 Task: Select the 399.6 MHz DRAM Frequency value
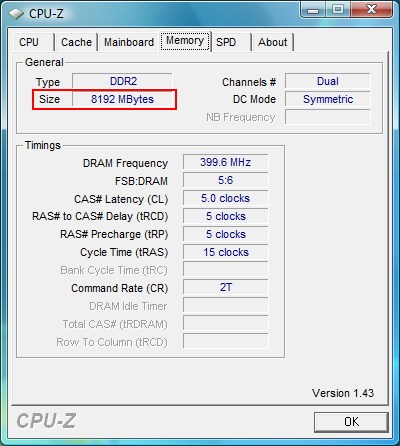[226, 162]
